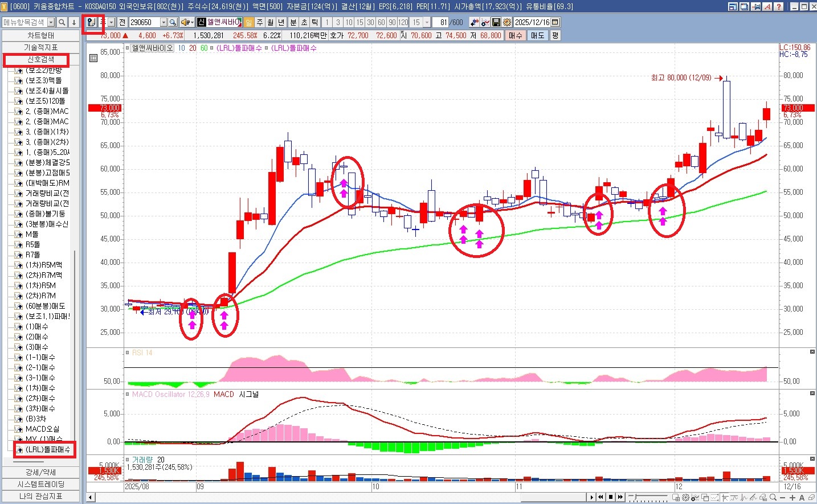Select the daily (일) period toggle

point(249,22)
